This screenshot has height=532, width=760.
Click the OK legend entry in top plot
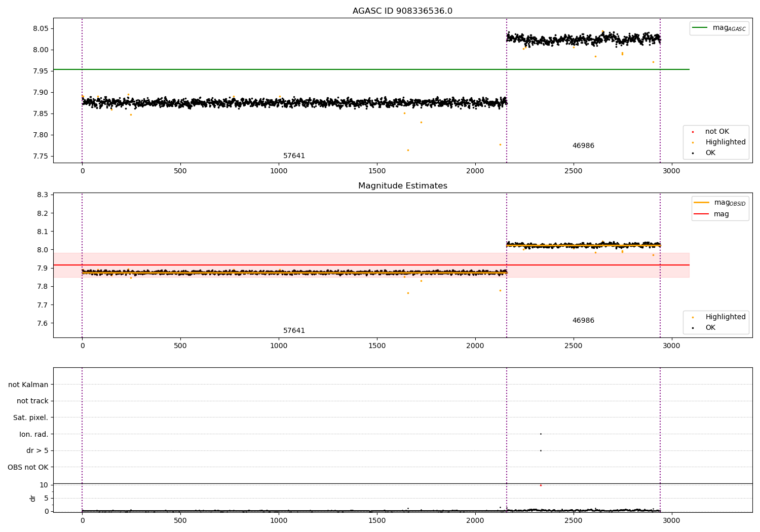[x=704, y=153]
